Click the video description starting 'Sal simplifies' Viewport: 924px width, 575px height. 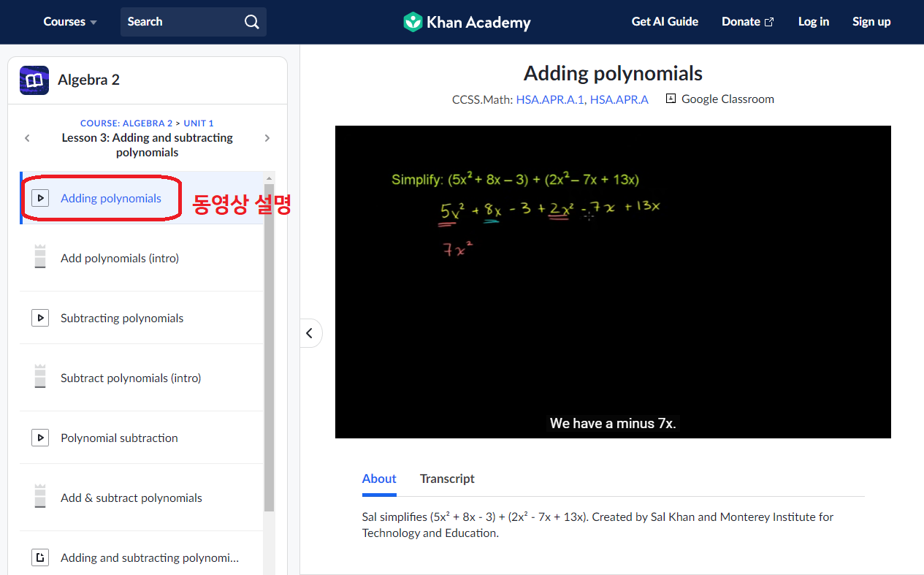(597, 525)
